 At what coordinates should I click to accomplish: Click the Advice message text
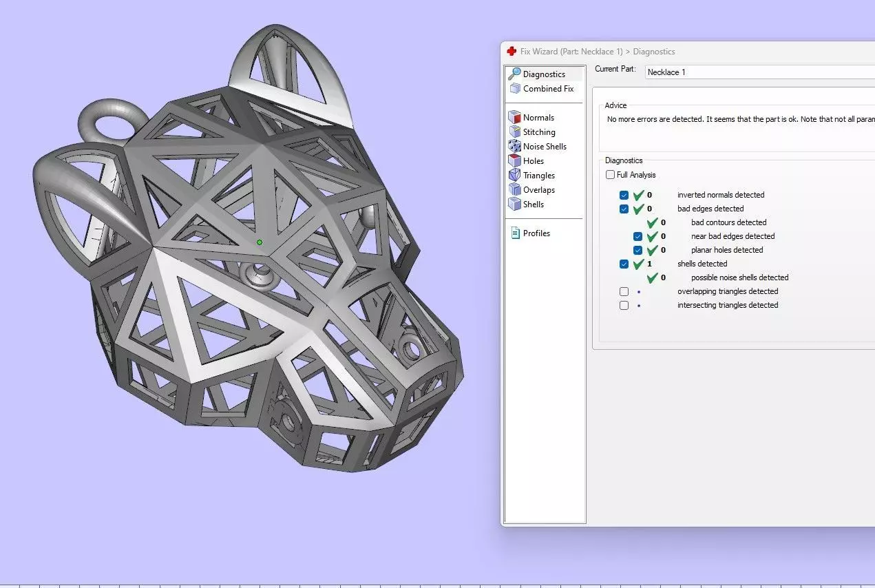741,119
